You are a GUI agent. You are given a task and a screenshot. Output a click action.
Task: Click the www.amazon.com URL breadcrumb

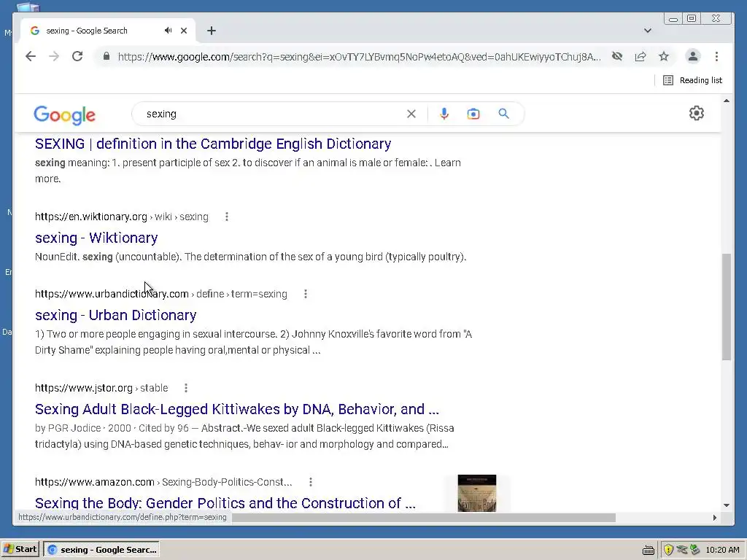[163, 482]
